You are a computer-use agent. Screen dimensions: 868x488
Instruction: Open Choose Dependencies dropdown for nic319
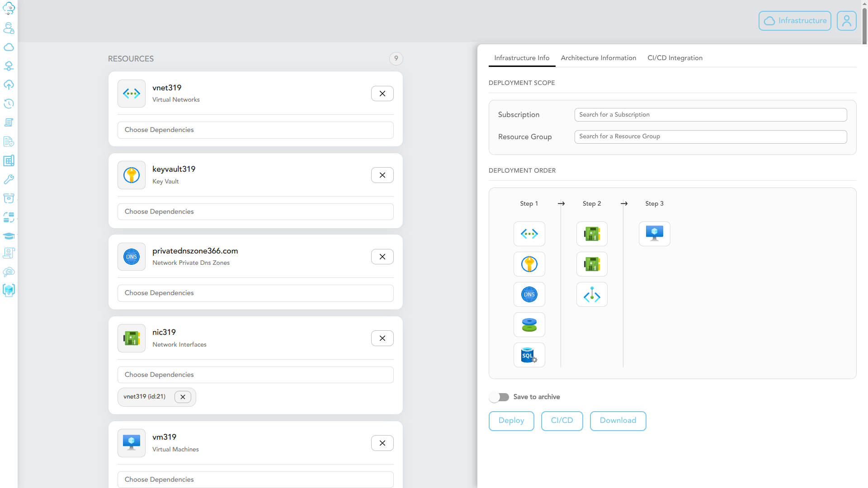pos(255,375)
